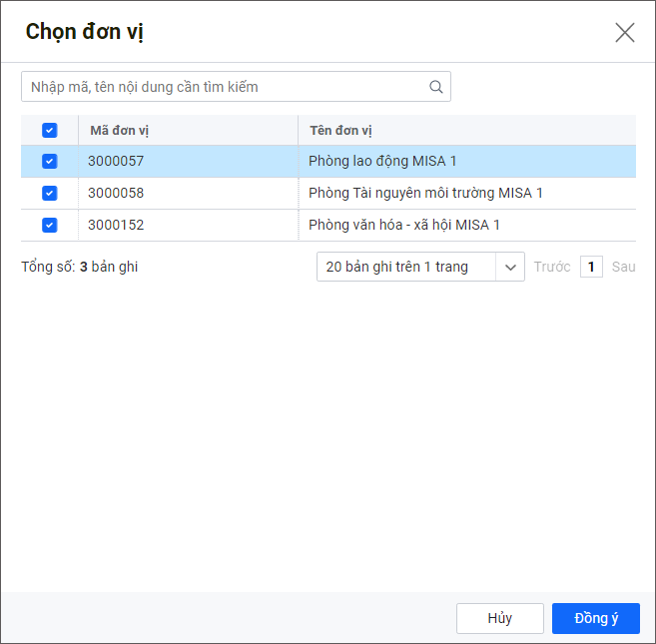Viewport: 656px width, 644px height.
Task: Uncheck the checkbox for unit 3000058
Action: pyautogui.click(x=50, y=194)
